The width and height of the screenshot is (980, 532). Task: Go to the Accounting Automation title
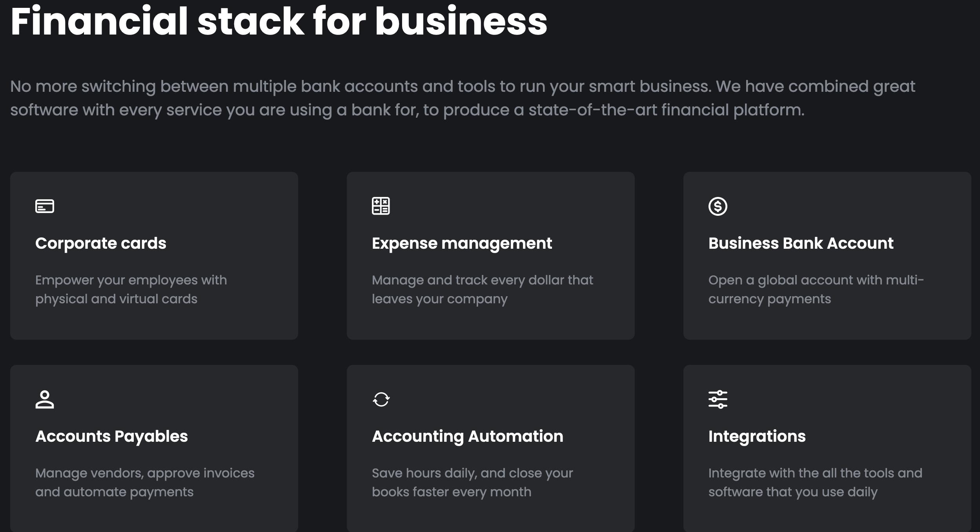tap(467, 436)
